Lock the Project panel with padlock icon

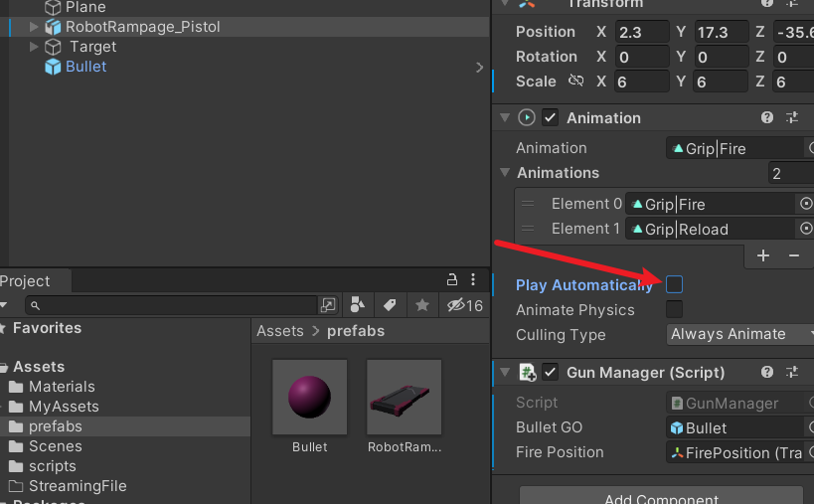pyautogui.click(x=452, y=280)
